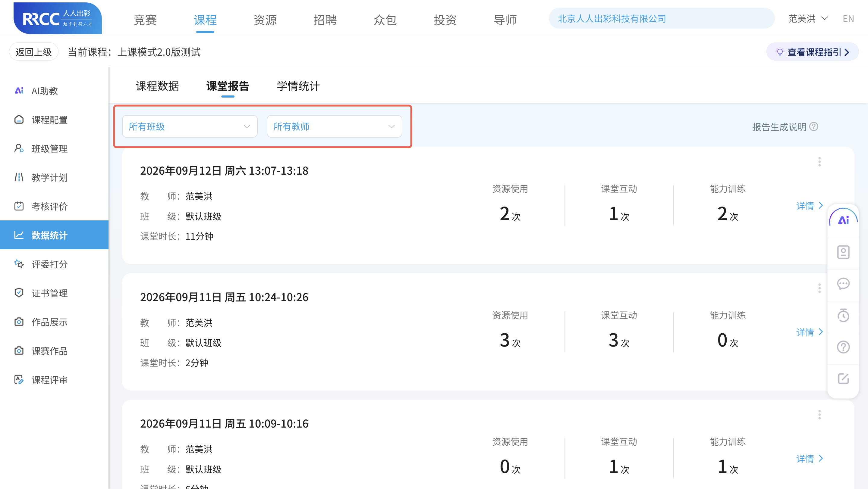Open more options for 09月11日 10:24 report

819,288
